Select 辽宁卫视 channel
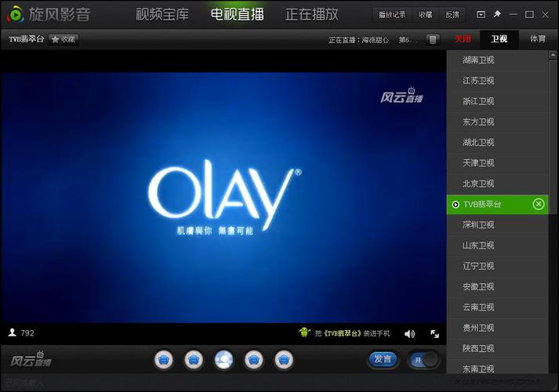This screenshot has width=559, height=392. tap(497, 267)
